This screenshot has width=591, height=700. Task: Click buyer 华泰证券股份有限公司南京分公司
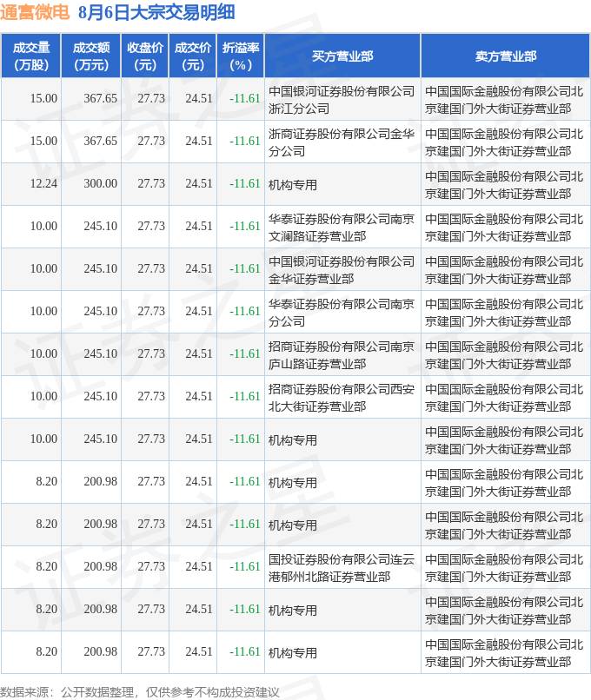342,313
